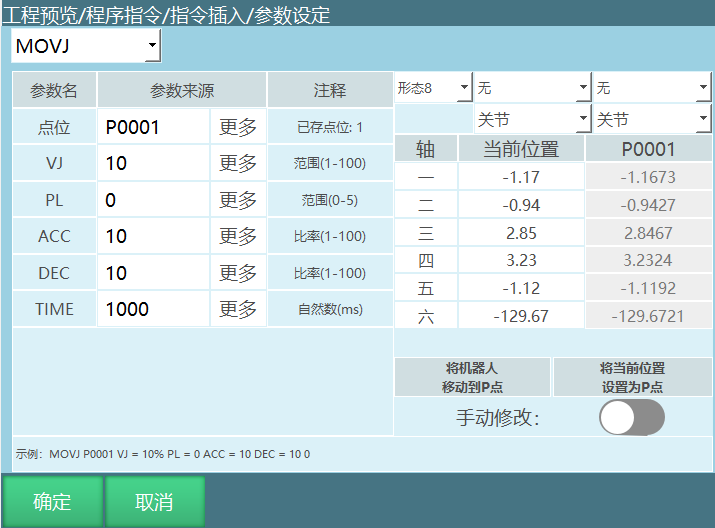The image size is (715, 528).
Task: Open the 关节 dropdown above P0001 column
Action: coord(653,119)
